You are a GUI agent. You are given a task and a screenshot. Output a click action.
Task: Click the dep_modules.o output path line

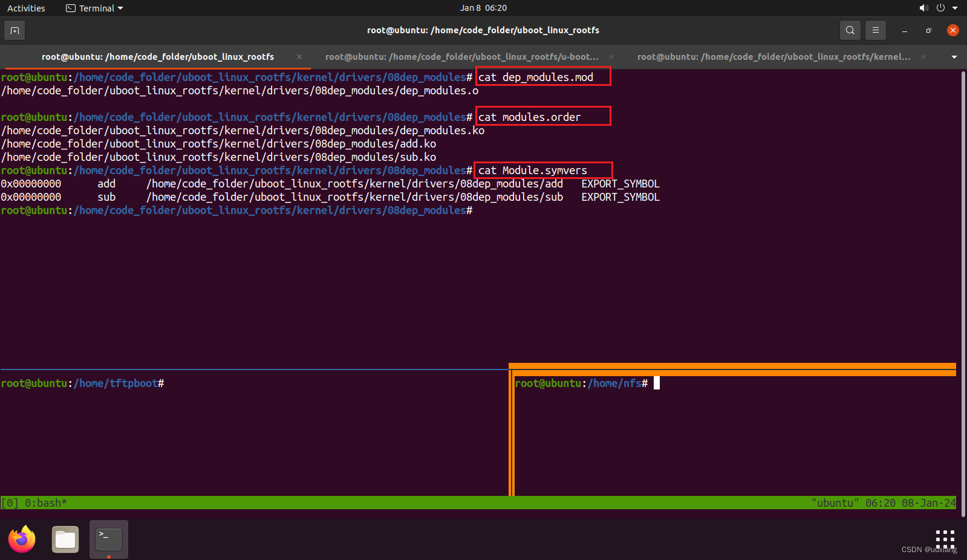(239, 90)
